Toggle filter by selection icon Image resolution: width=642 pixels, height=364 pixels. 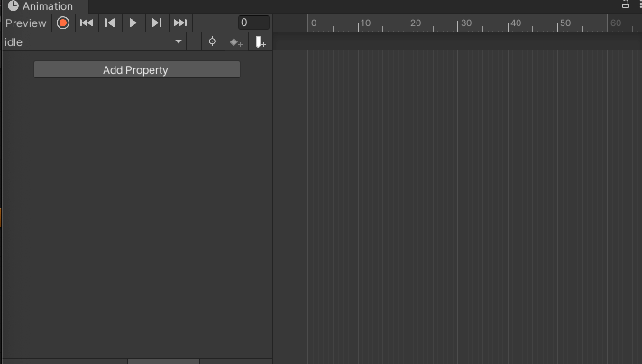point(212,41)
